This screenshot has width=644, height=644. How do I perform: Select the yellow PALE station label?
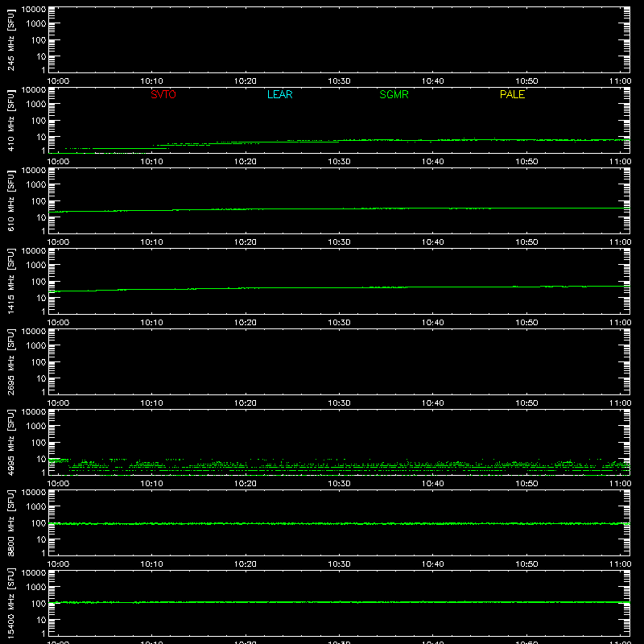(x=512, y=94)
